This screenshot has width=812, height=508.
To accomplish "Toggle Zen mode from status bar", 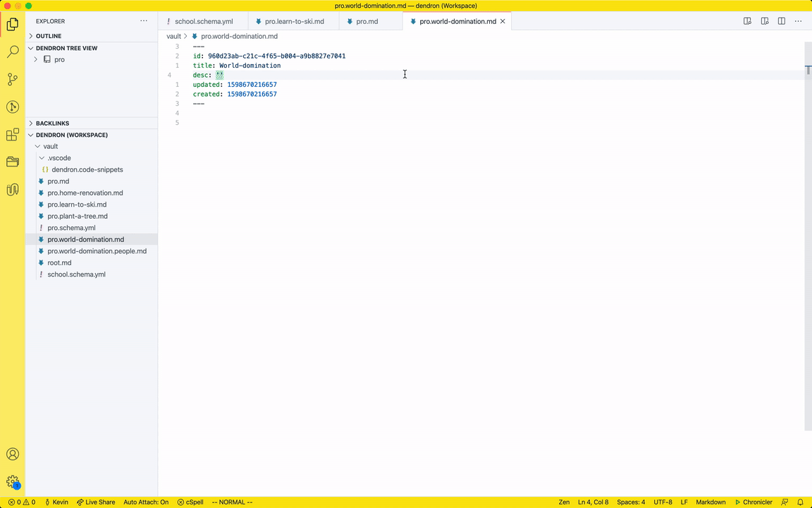I will coord(564,502).
